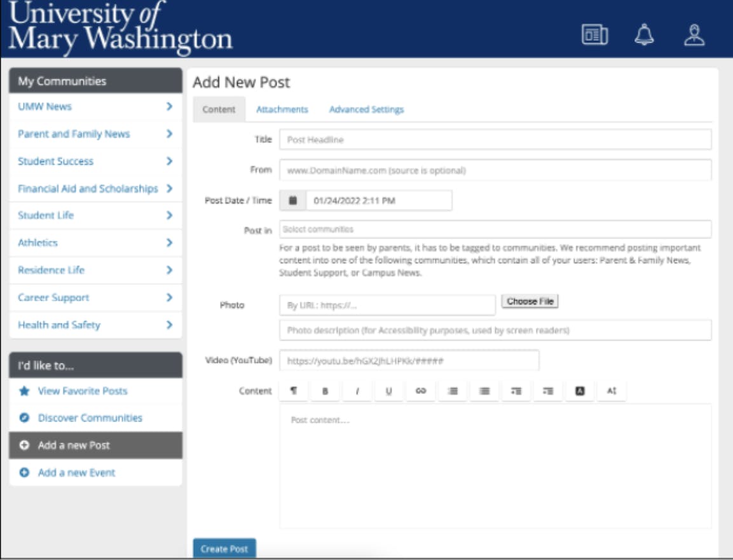Open Athletics community link

38,243
